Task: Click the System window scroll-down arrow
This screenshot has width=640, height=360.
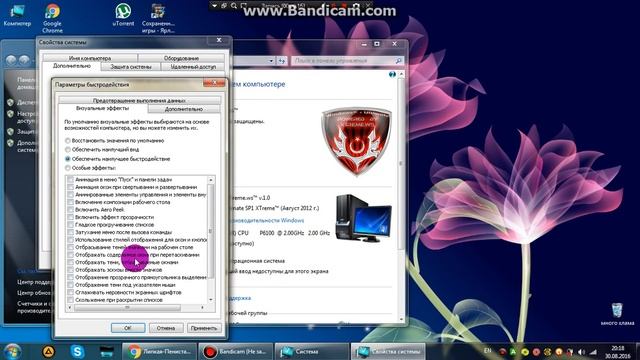Action: tap(401, 319)
